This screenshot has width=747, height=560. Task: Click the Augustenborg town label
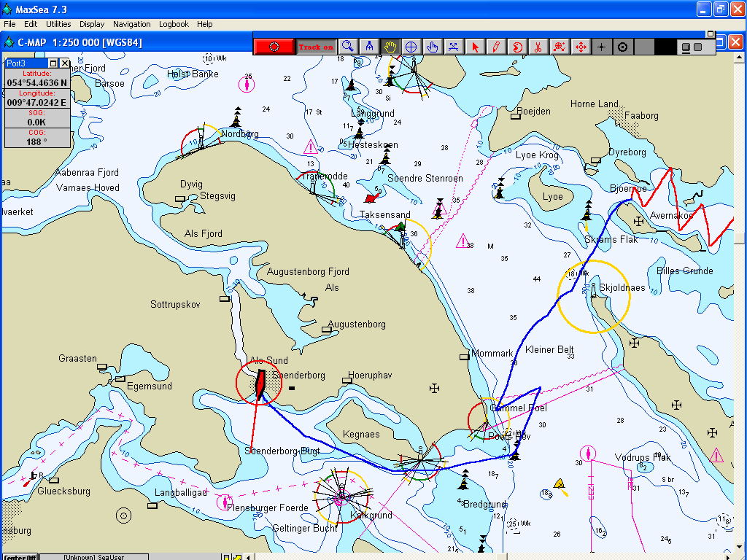point(357,324)
